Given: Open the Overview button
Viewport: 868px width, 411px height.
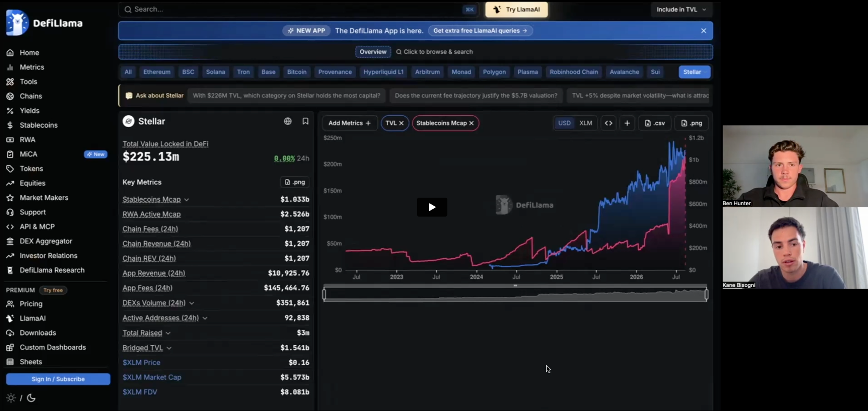Looking at the screenshot, I should coord(373,52).
